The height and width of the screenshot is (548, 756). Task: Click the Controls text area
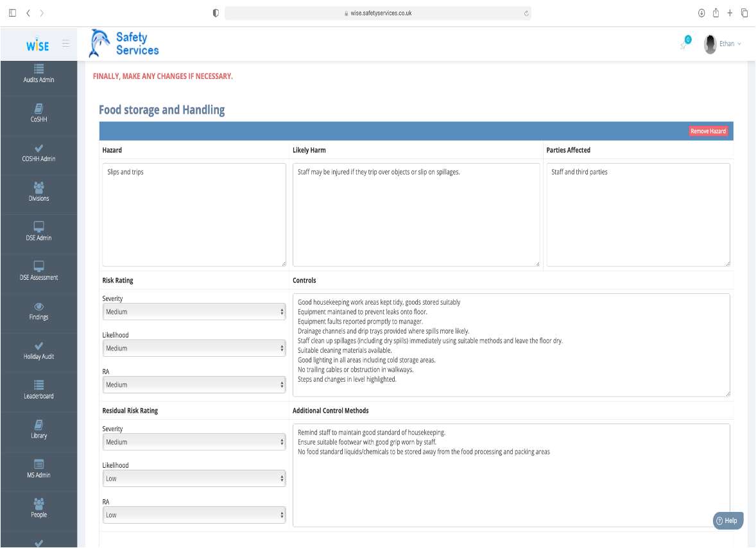511,345
